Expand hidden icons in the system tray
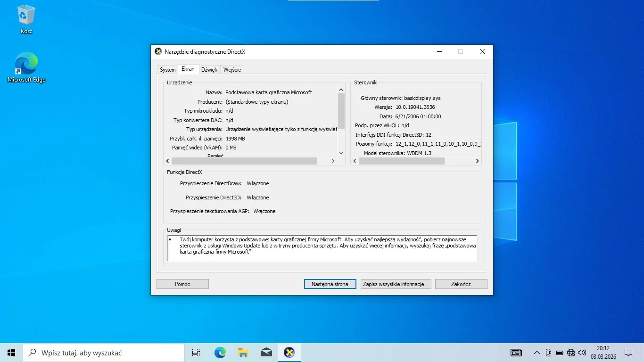Image resolution: width=644 pixels, height=362 pixels. pyautogui.click(x=537, y=352)
